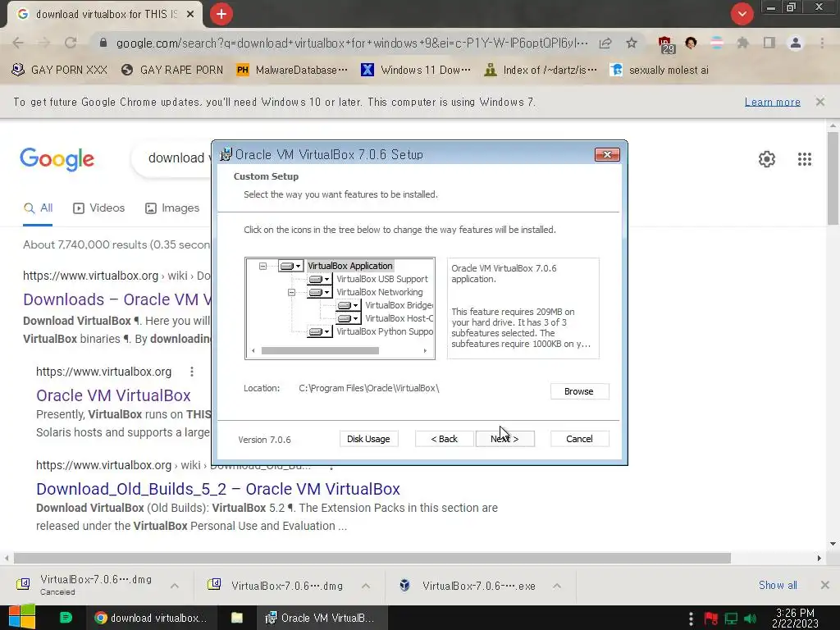The image size is (840, 630).
Task: Click the volume speaker tray icon
Action: click(750, 619)
